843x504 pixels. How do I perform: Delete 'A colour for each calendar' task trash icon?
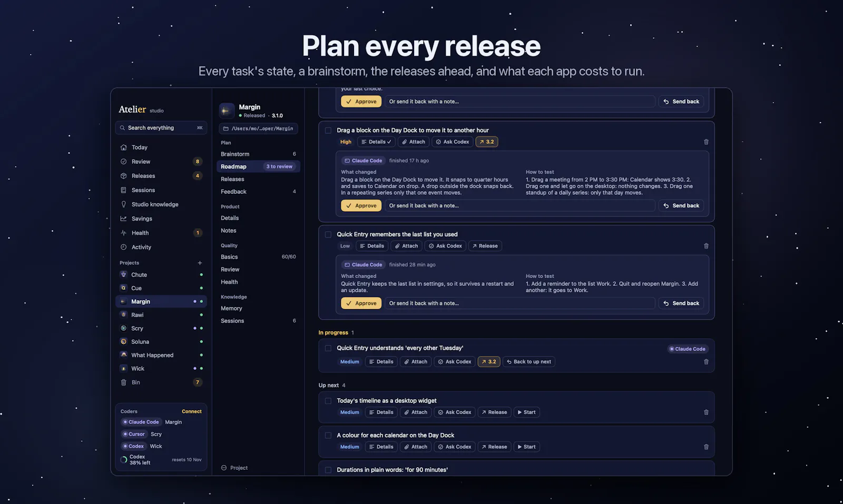(706, 447)
